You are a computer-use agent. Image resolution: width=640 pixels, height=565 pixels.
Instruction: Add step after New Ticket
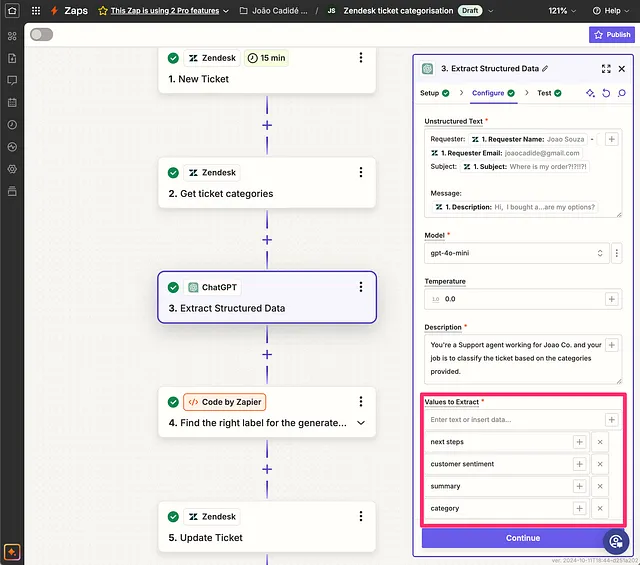pos(267,125)
